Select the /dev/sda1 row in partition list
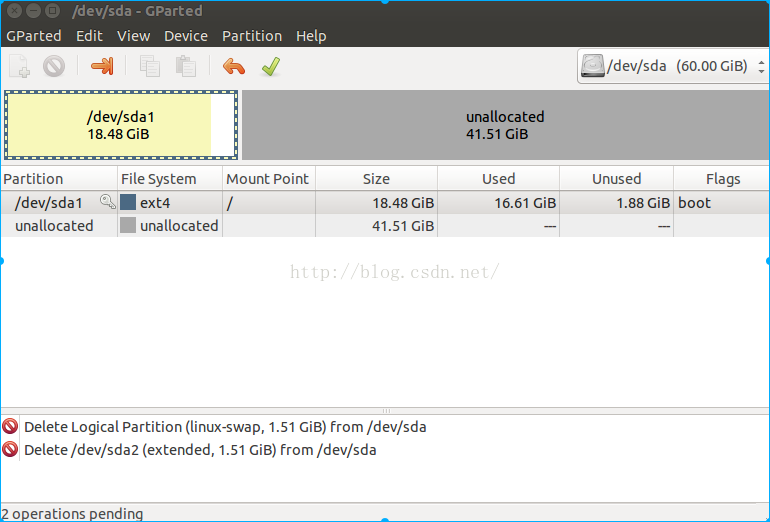 385,202
